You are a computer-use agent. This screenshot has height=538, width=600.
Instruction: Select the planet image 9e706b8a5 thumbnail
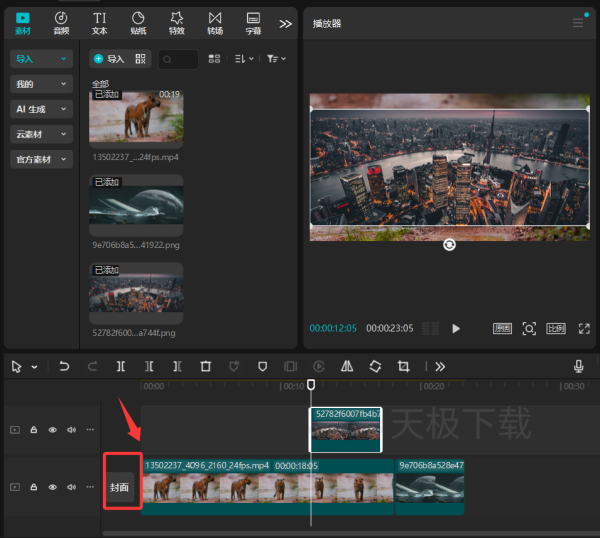click(x=136, y=205)
